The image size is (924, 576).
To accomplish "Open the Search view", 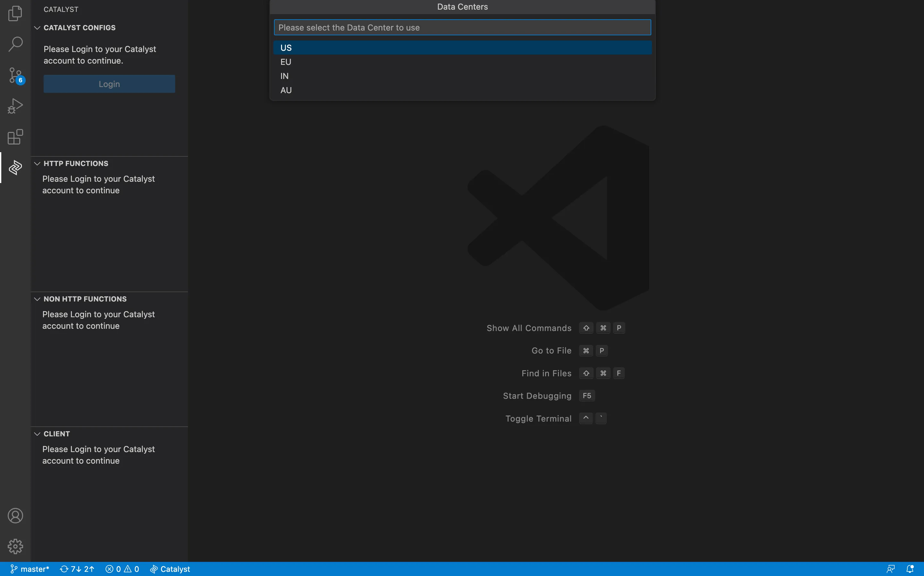I will pos(15,44).
